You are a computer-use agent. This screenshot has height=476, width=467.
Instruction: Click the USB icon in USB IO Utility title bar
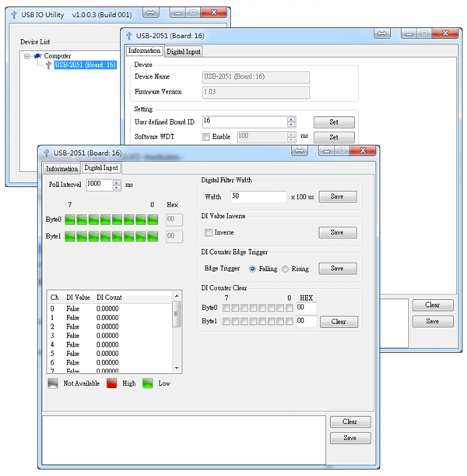14,15
